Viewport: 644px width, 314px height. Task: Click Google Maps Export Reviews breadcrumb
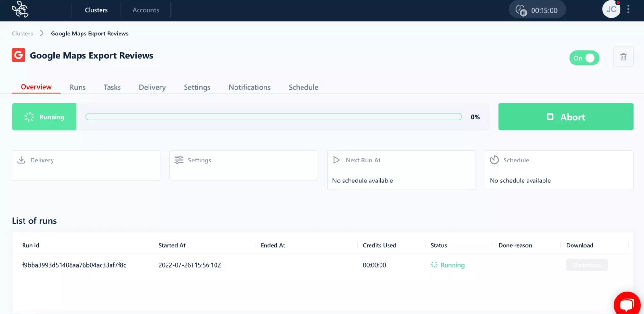(90, 34)
